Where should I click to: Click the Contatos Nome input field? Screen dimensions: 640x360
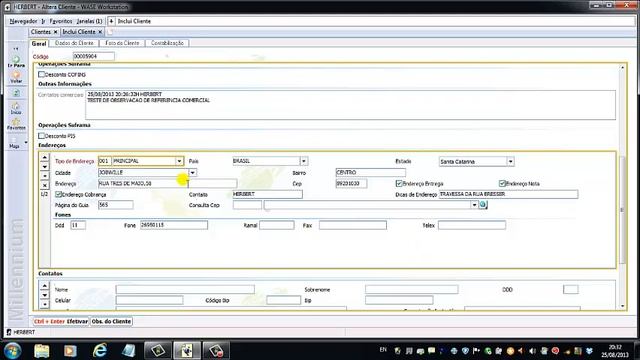[x=185, y=289]
